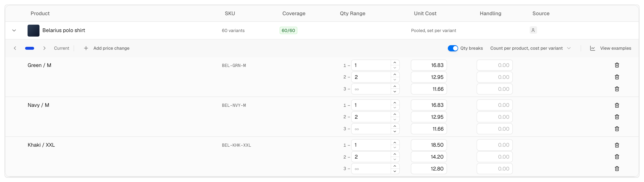The image size is (644, 182).
Task: Click the chart icon beside View examples
Action: pos(592,48)
